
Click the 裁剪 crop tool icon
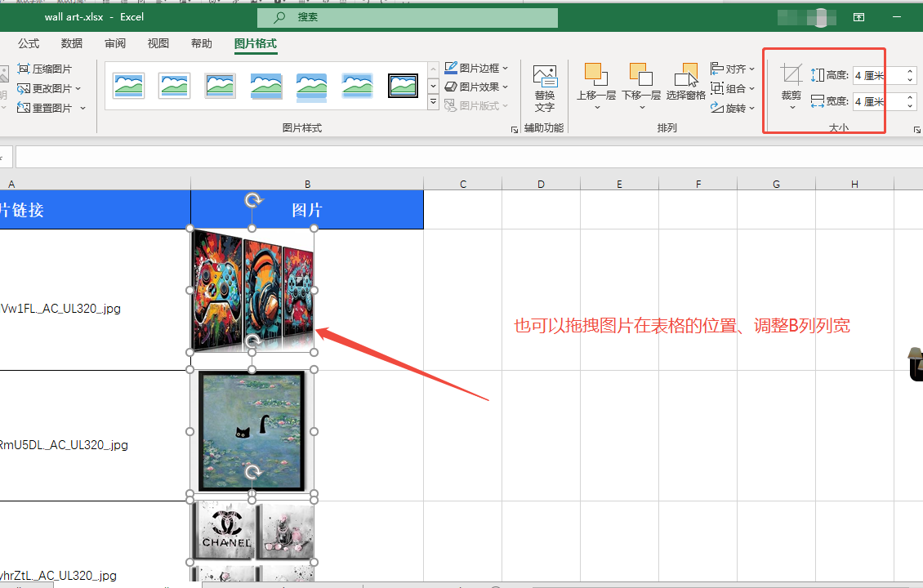[791, 75]
